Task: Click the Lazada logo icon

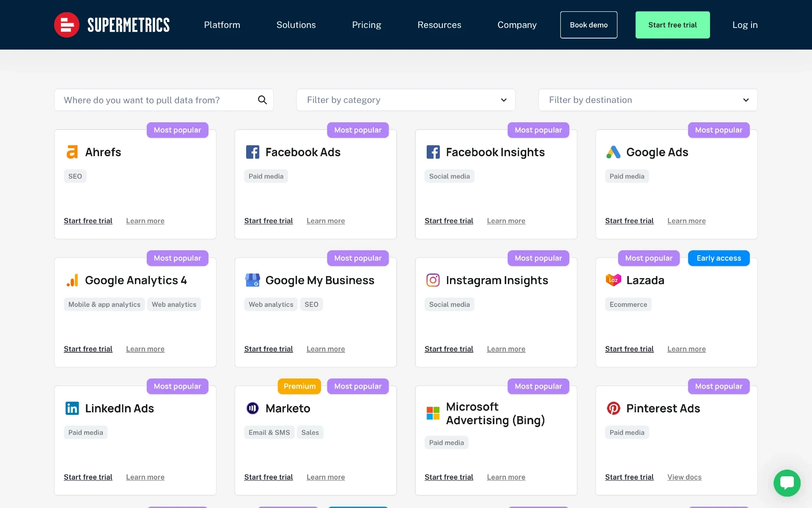Action: click(613, 280)
